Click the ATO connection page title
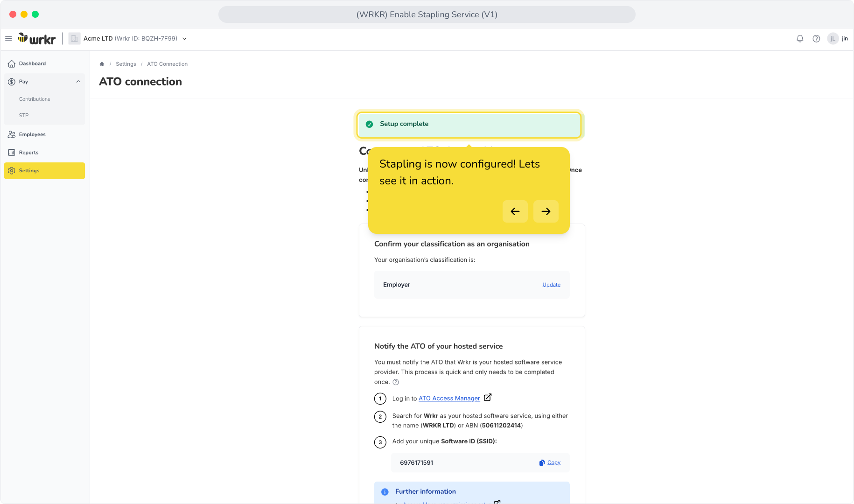Viewport: 854px width, 504px height. click(x=140, y=82)
